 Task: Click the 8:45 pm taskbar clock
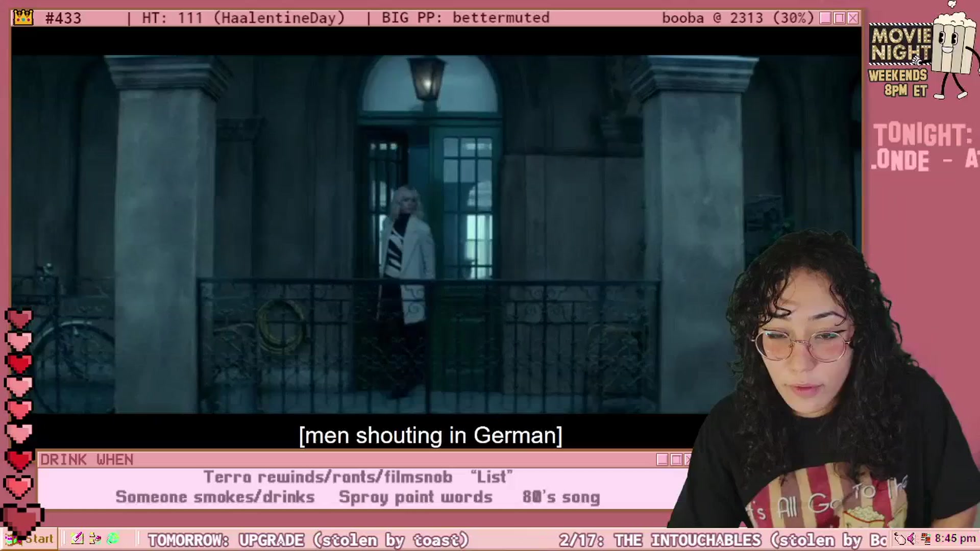[955, 539]
